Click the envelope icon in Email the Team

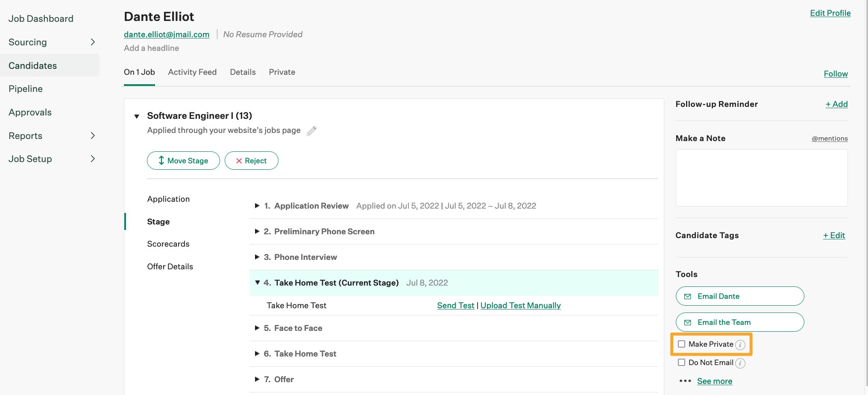pos(688,323)
